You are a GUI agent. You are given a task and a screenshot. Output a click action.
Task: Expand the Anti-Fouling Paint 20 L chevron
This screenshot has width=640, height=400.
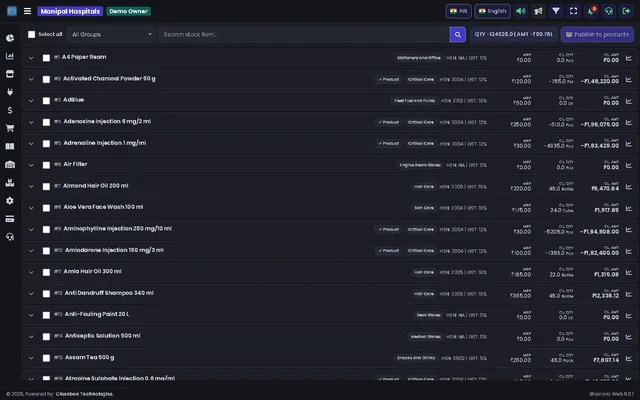(31, 315)
